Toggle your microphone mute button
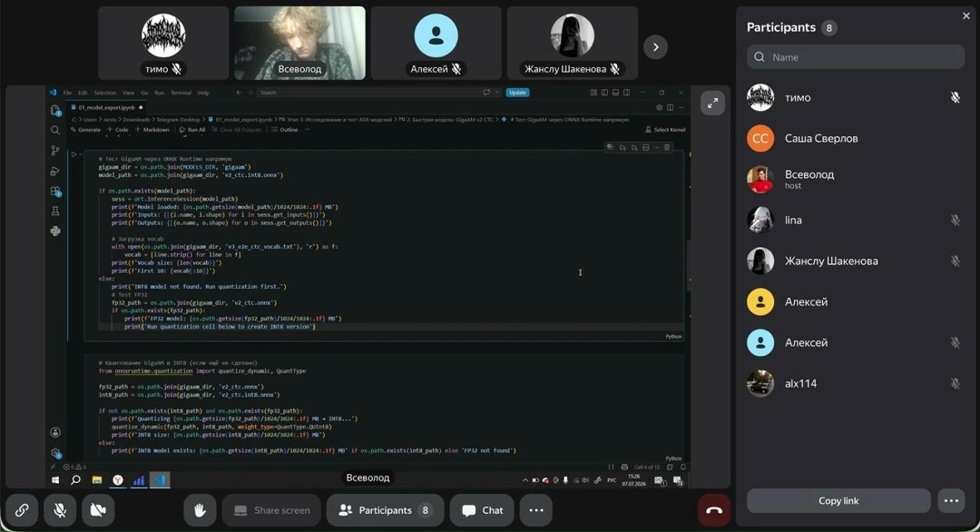This screenshot has width=980, height=532. click(60, 510)
